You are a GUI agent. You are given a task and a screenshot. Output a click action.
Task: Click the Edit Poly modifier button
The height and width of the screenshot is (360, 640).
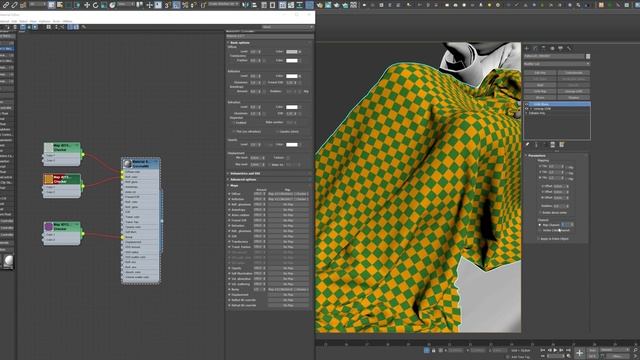pos(540,73)
